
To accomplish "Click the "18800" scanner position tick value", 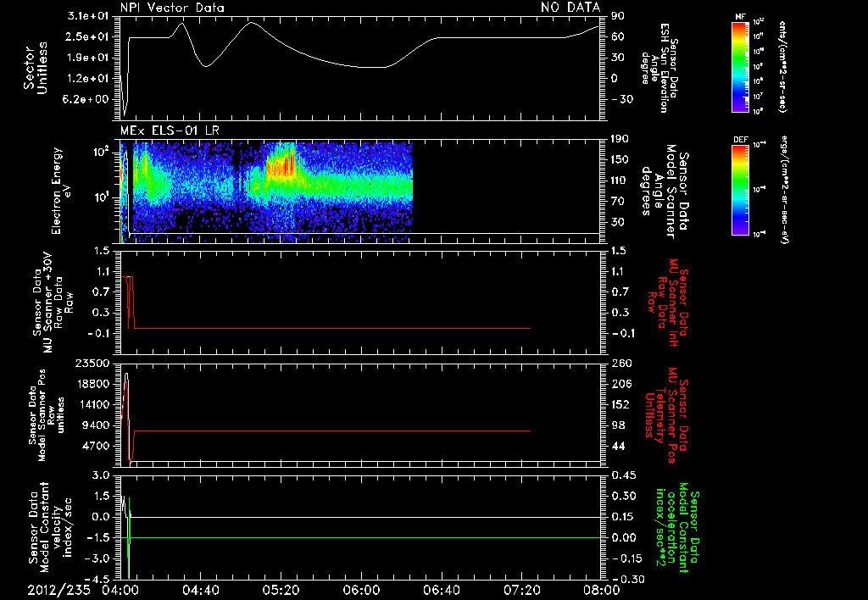I will (92, 384).
